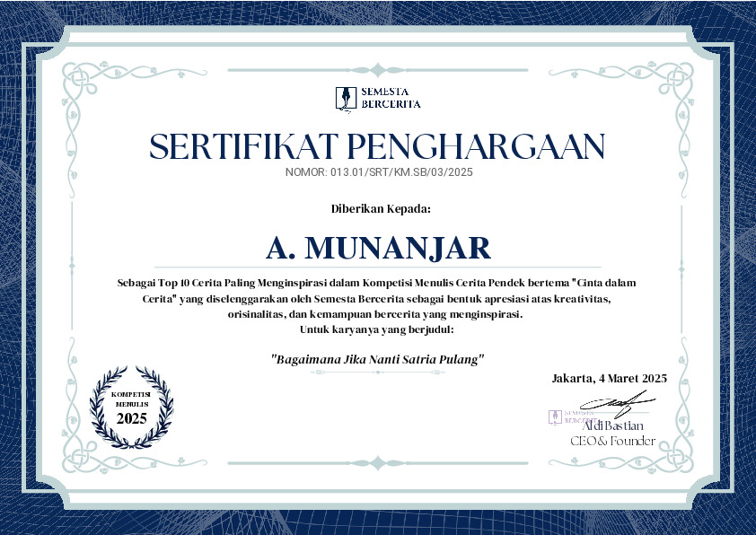Click the signer name "Aldi Bastian"

(613, 426)
